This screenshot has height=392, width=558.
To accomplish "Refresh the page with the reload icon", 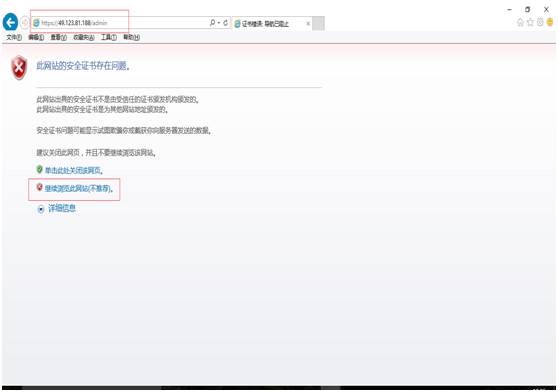I will [x=225, y=23].
